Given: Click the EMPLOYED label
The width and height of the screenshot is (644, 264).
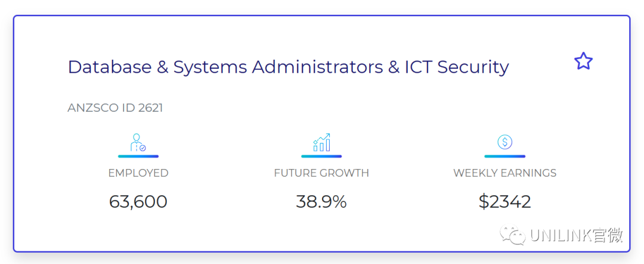Looking at the screenshot, I should (x=138, y=173).
